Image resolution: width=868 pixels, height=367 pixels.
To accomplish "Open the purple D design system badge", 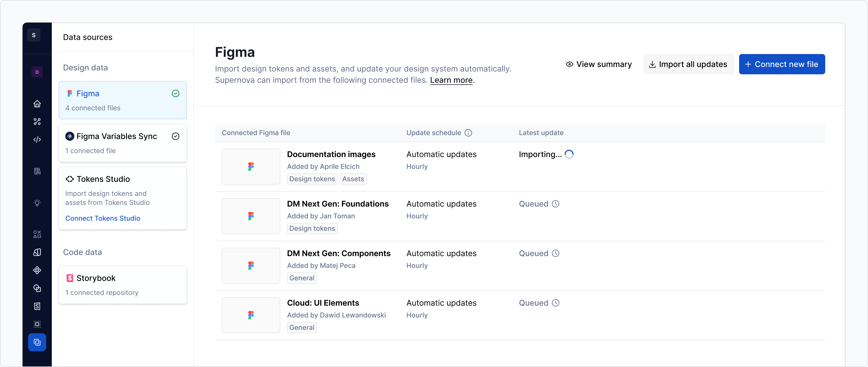I will coord(37,72).
